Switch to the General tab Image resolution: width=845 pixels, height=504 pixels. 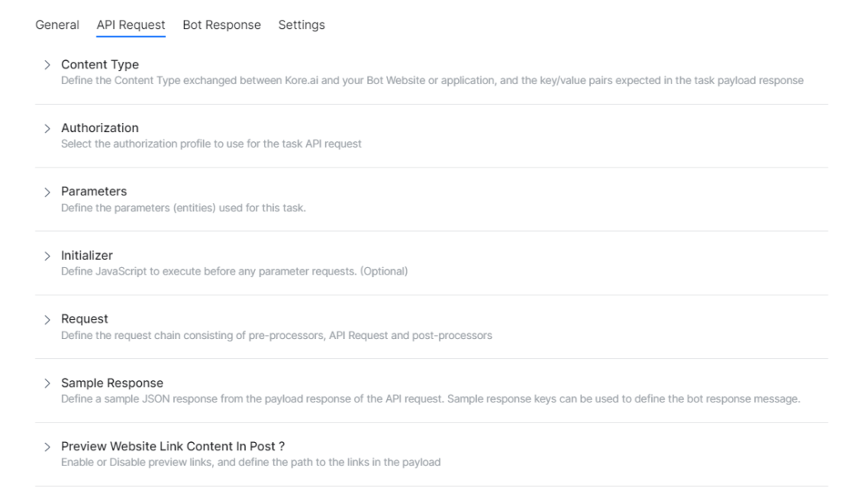pos(57,25)
